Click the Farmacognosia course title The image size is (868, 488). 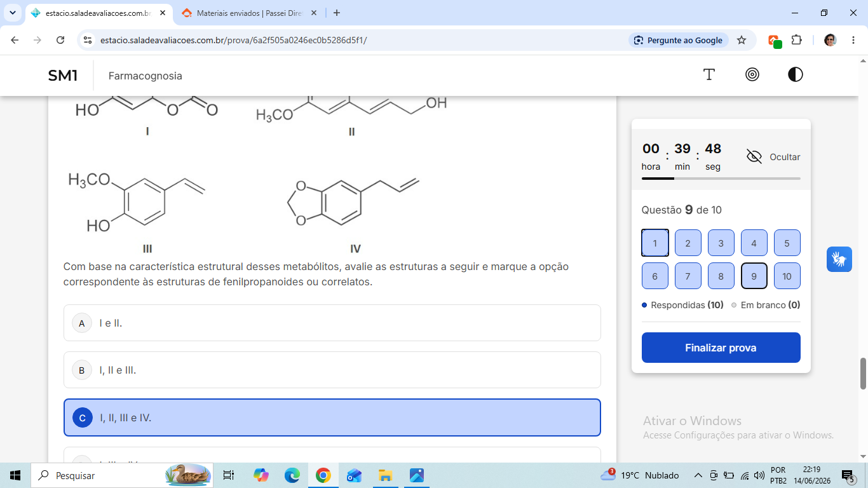(x=146, y=76)
